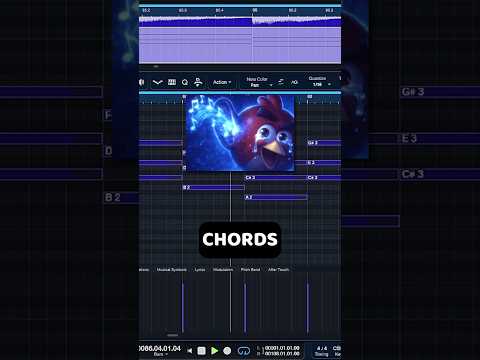Click the step input icon beside Action
480x360 pixels.
pos(198,82)
